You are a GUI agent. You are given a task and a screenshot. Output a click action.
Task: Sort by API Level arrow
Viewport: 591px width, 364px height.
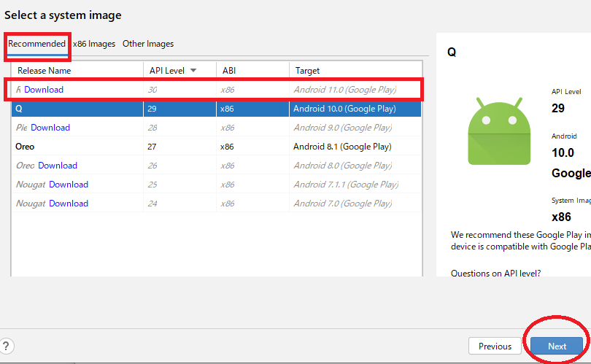[193, 71]
